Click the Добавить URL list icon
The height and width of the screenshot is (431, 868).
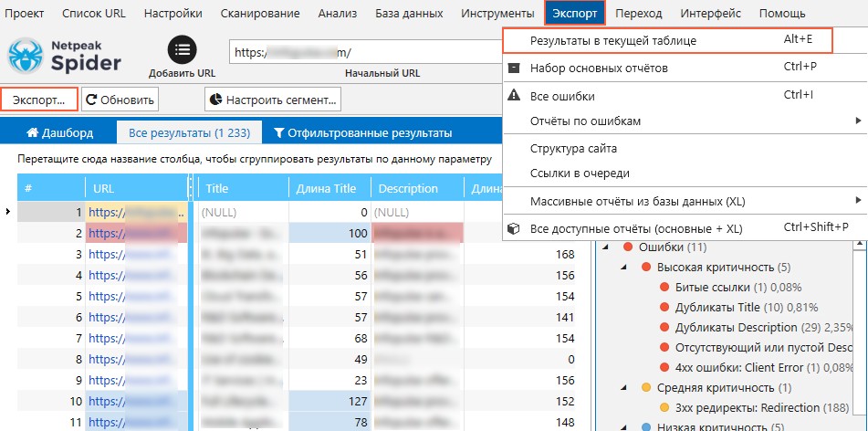(x=182, y=50)
